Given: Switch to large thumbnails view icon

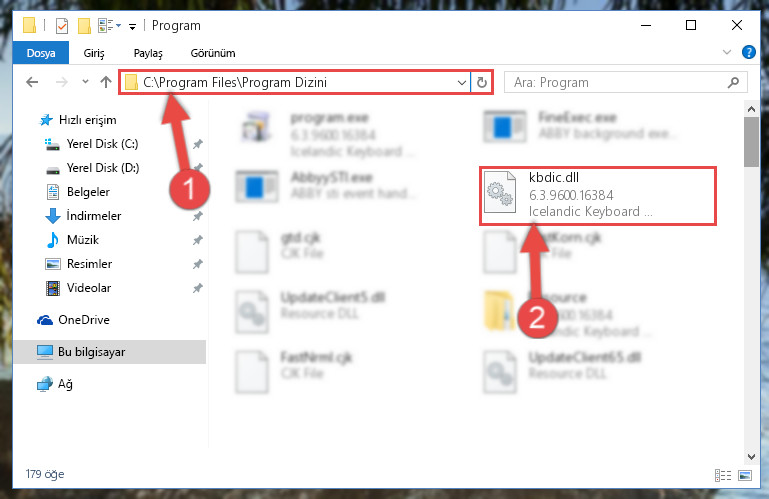Looking at the screenshot, I should (744, 475).
